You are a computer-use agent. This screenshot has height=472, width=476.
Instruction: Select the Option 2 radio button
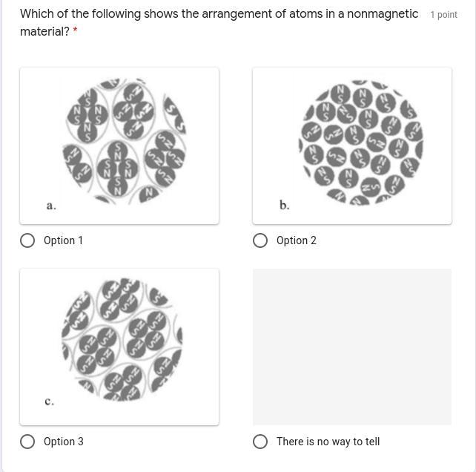260,240
